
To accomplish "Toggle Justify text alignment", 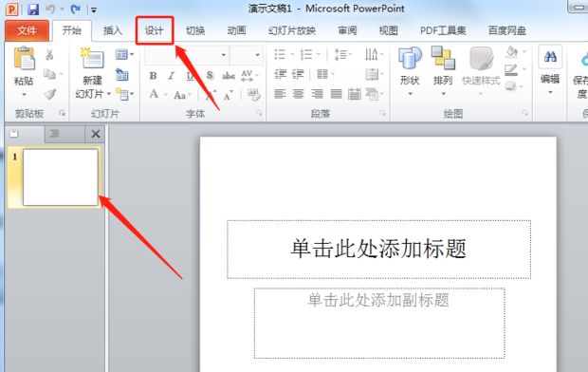I will pyautogui.click(x=336, y=94).
